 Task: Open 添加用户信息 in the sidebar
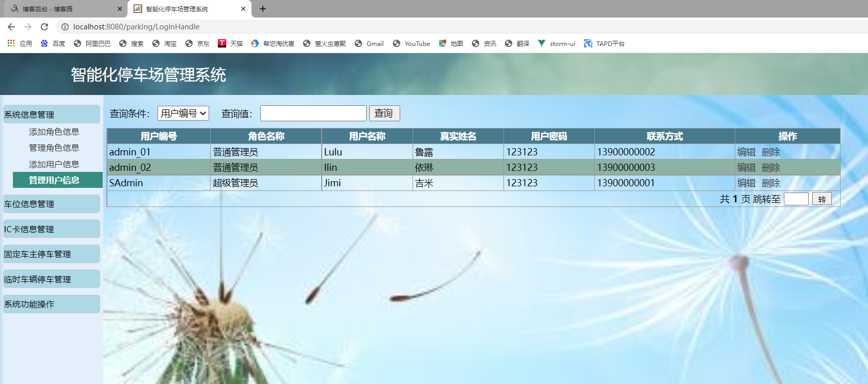(54, 164)
